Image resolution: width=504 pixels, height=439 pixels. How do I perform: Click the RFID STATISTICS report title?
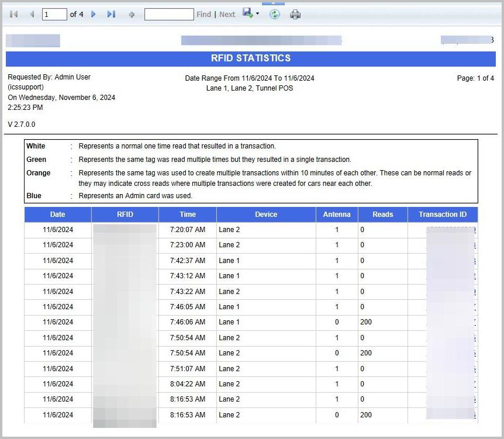[251, 58]
